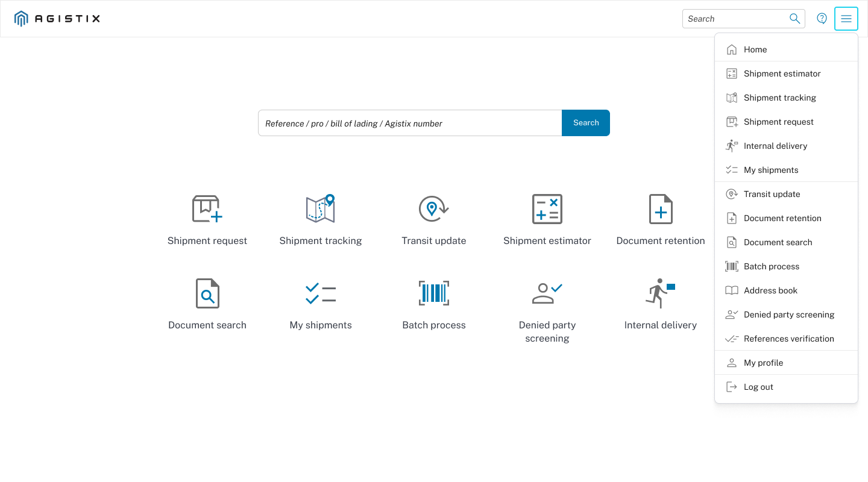
Task: Click the magnifier icon in header search
Action: pyautogui.click(x=795, y=19)
